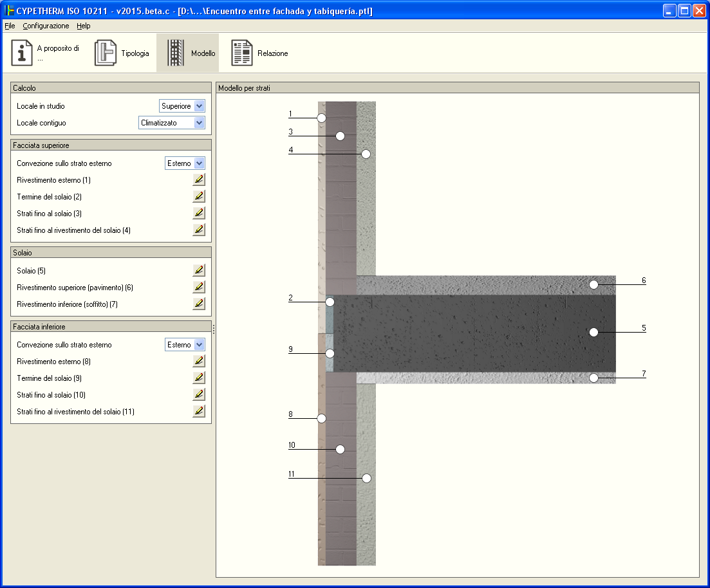
Task: Click the 'Termine del solaio (9)' label
Action: tap(50, 378)
